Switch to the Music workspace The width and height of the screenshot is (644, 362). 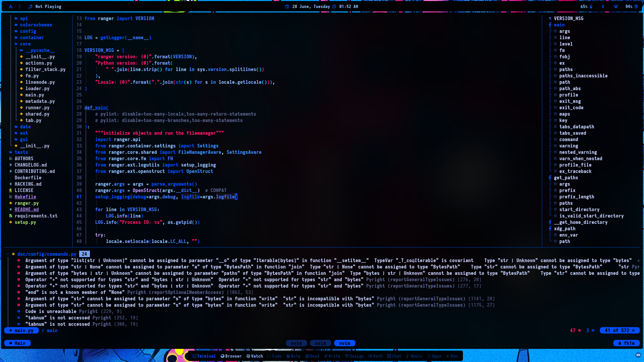(x=414, y=356)
